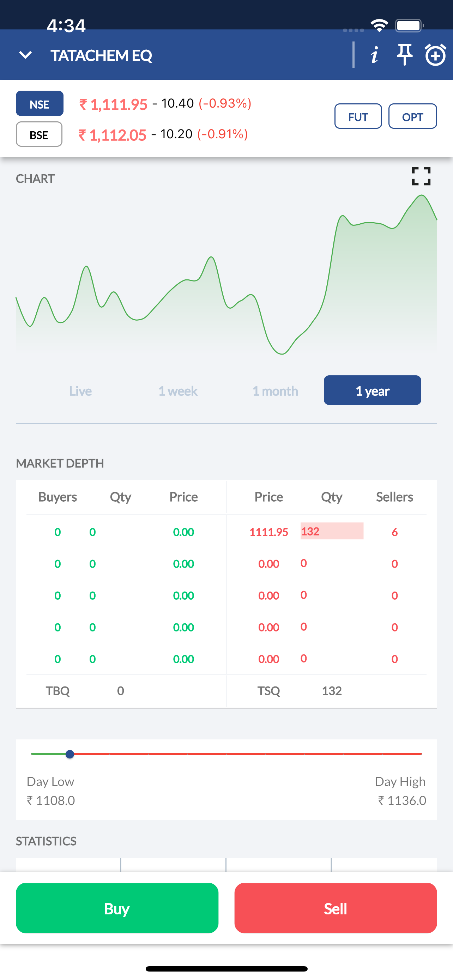Select the 1 year chart tab

click(372, 391)
